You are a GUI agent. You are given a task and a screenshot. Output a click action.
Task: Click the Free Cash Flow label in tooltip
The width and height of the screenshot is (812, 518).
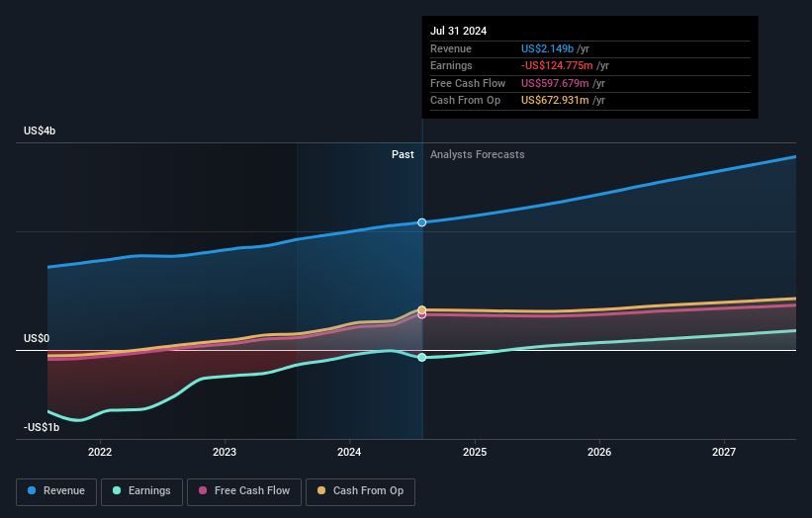[x=468, y=83]
